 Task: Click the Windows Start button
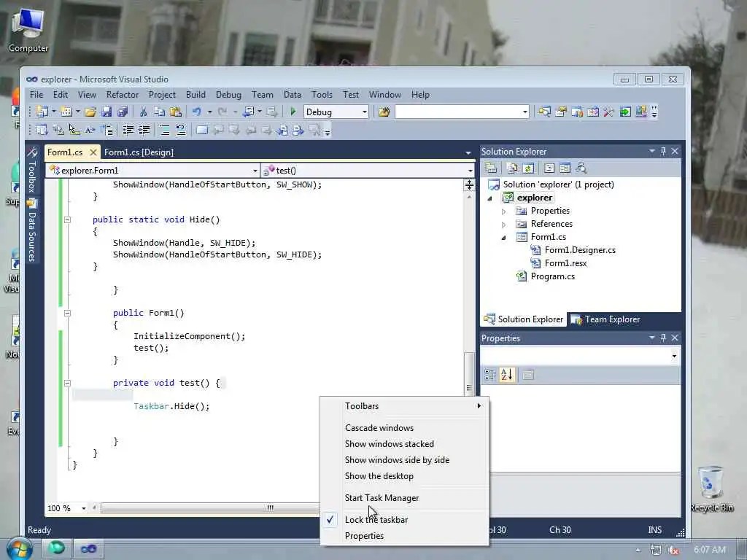coord(19,548)
